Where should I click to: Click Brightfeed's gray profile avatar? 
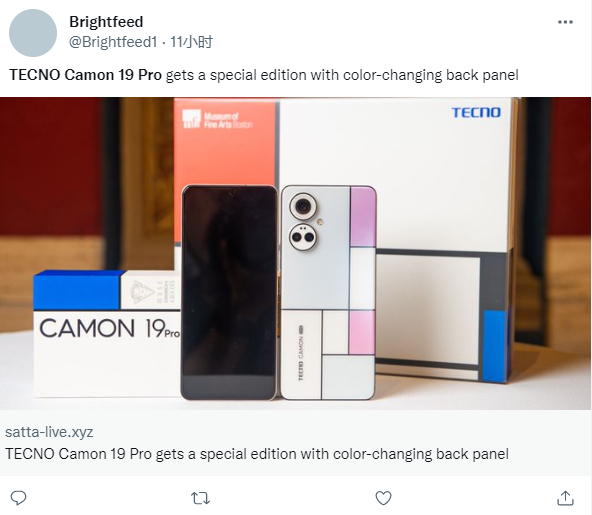click(x=33, y=33)
